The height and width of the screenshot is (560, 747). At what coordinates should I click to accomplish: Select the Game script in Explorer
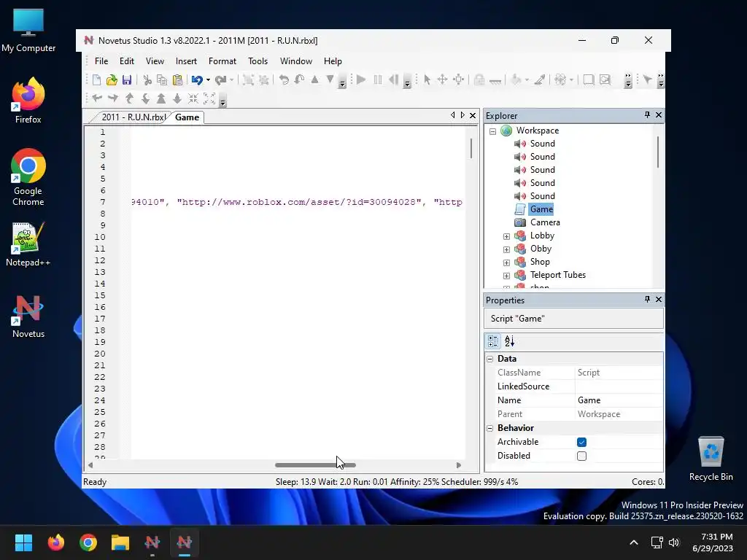[x=542, y=209]
